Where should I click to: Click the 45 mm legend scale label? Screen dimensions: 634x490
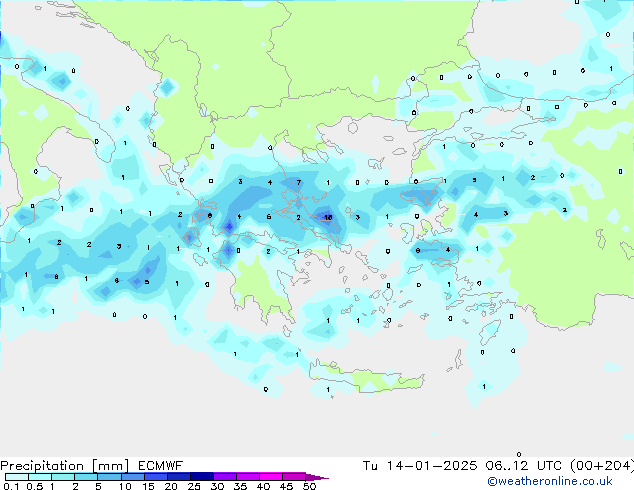[x=286, y=486]
